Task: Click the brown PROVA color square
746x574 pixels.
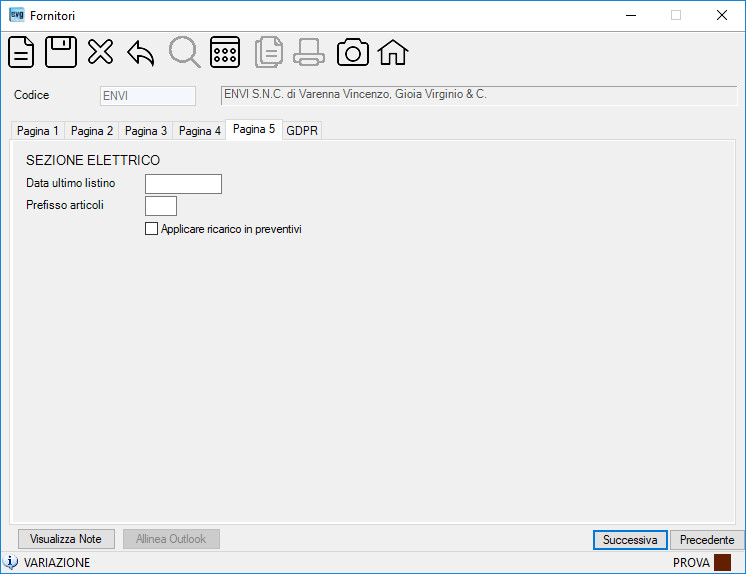Action: pyautogui.click(x=722, y=563)
